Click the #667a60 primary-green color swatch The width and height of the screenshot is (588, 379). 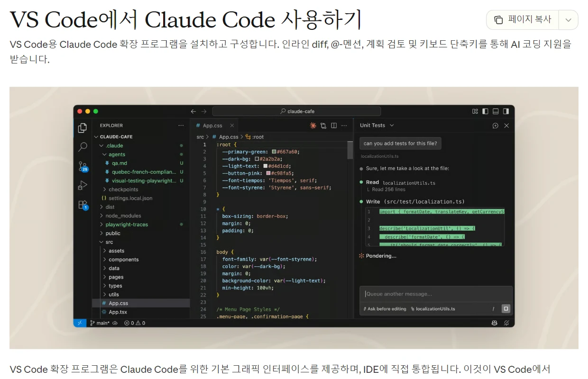click(x=274, y=152)
